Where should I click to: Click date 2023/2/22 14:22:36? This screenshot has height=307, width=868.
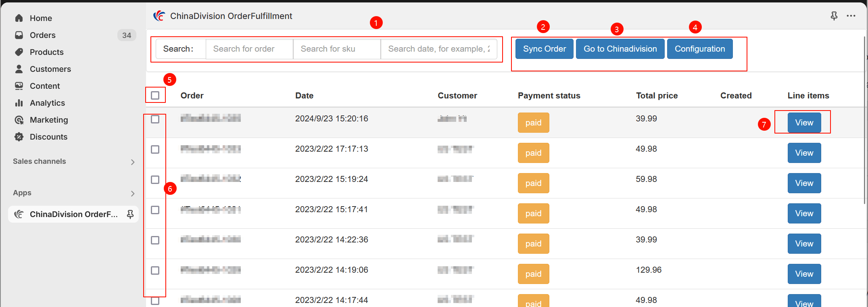[x=332, y=240]
